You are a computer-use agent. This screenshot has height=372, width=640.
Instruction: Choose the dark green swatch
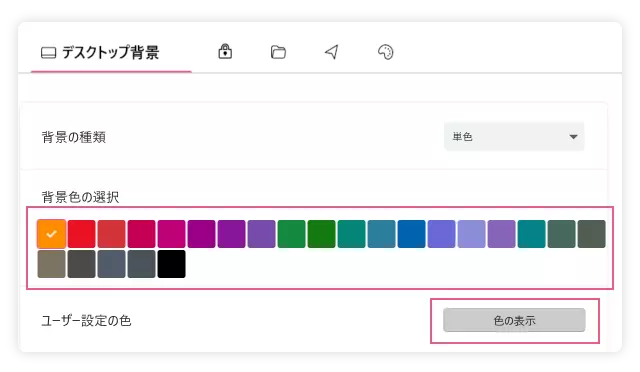pyautogui.click(x=322, y=234)
